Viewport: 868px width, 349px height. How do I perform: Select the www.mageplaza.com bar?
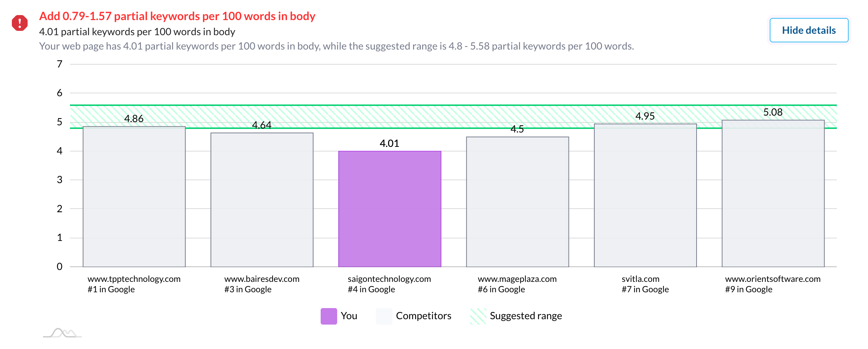point(518,202)
